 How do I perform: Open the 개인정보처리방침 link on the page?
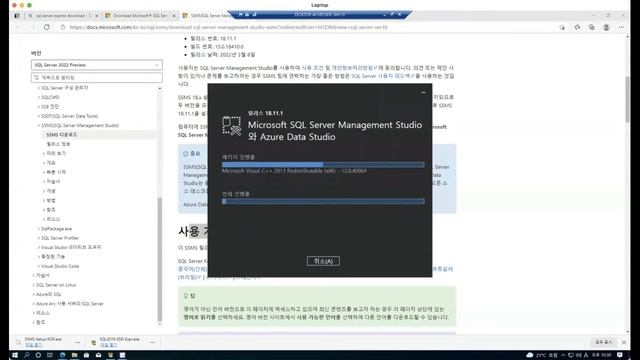click(x=354, y=68)
